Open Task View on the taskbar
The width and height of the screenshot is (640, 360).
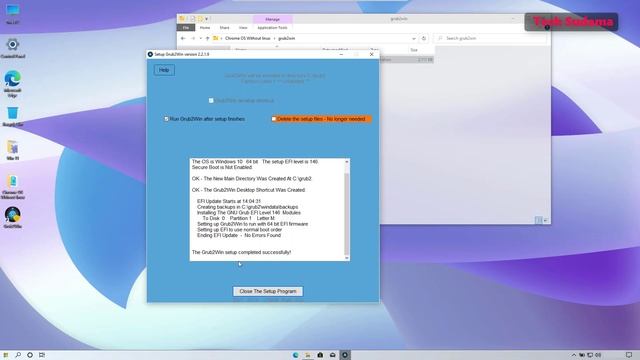click(42, 355)
